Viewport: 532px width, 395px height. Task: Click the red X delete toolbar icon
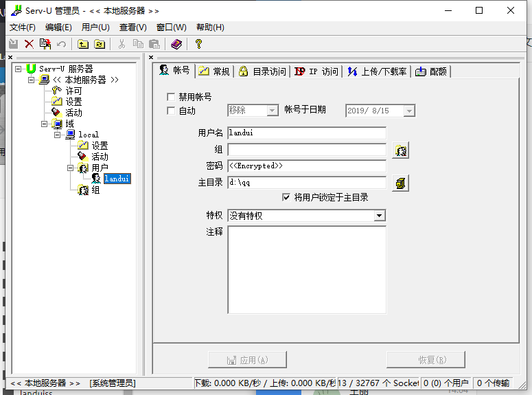pos(30,44)
